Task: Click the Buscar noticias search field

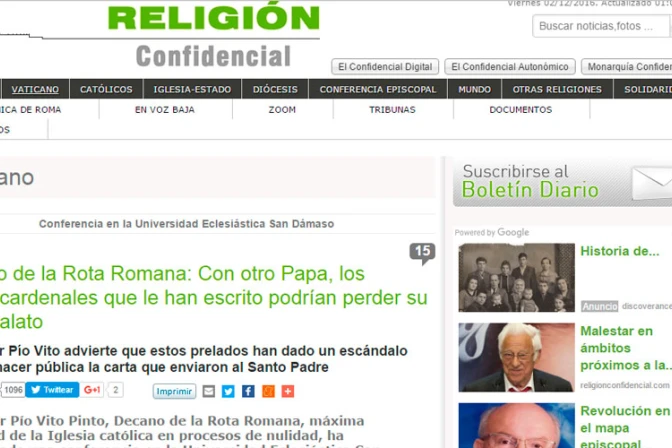Action: pos(600,26)
